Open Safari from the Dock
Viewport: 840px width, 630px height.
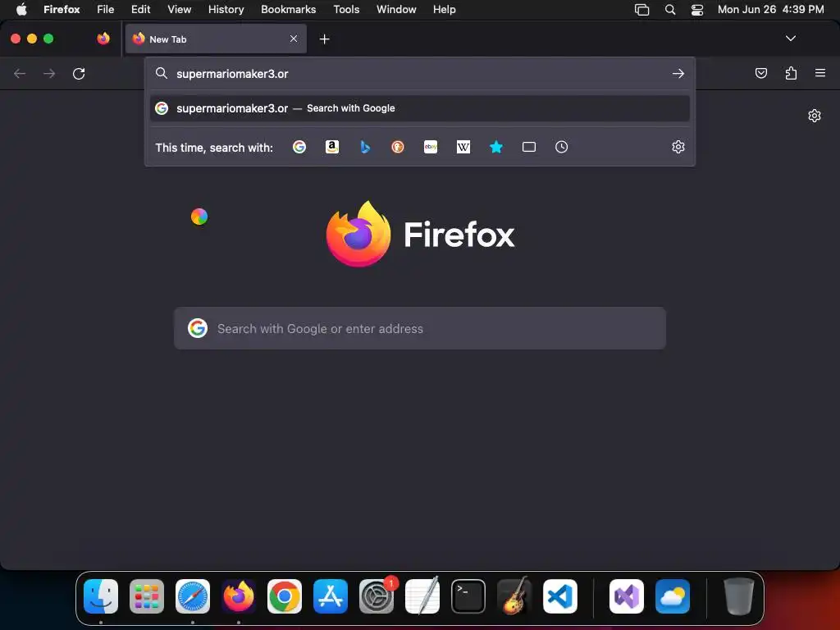192,596
